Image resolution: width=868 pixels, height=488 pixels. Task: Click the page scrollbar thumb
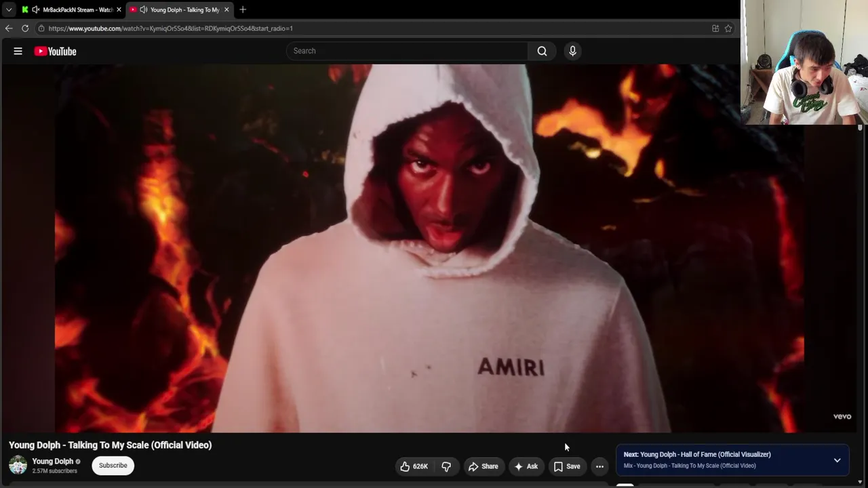pos(860,127)
